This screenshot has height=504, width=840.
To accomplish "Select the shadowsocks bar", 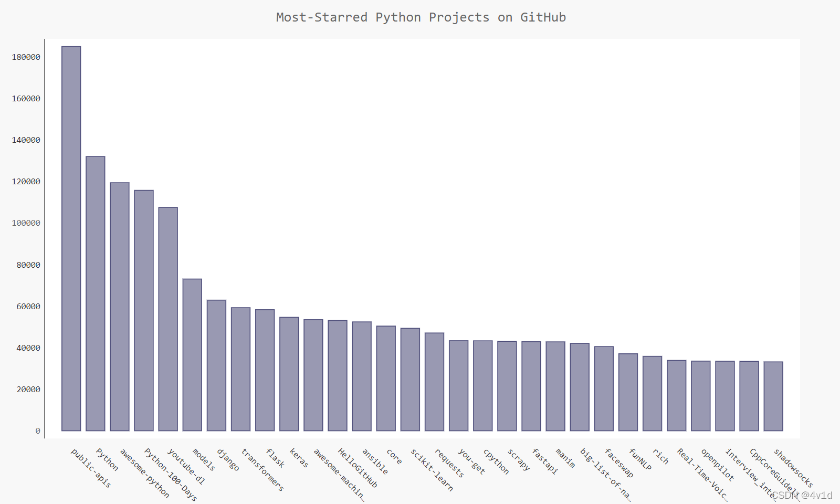I will (773, 396).
